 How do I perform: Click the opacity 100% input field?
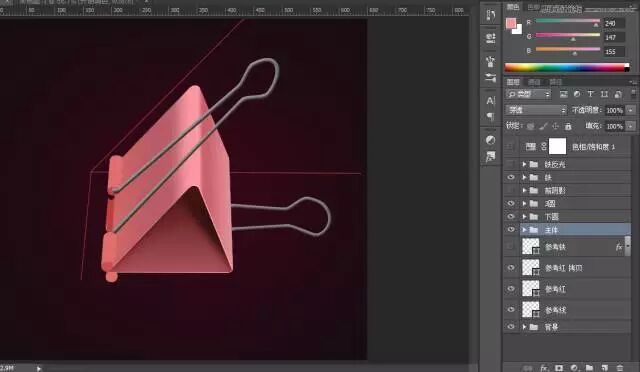614,110
